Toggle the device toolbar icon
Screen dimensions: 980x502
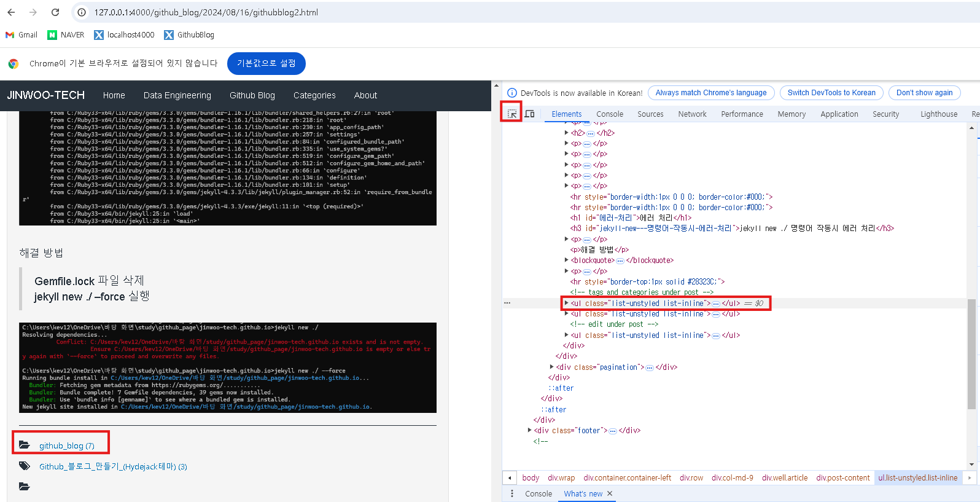[x=529, y=114]
